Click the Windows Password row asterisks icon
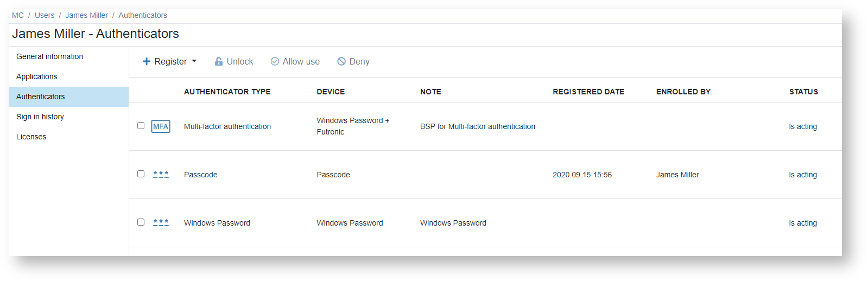 pos(161,223)
